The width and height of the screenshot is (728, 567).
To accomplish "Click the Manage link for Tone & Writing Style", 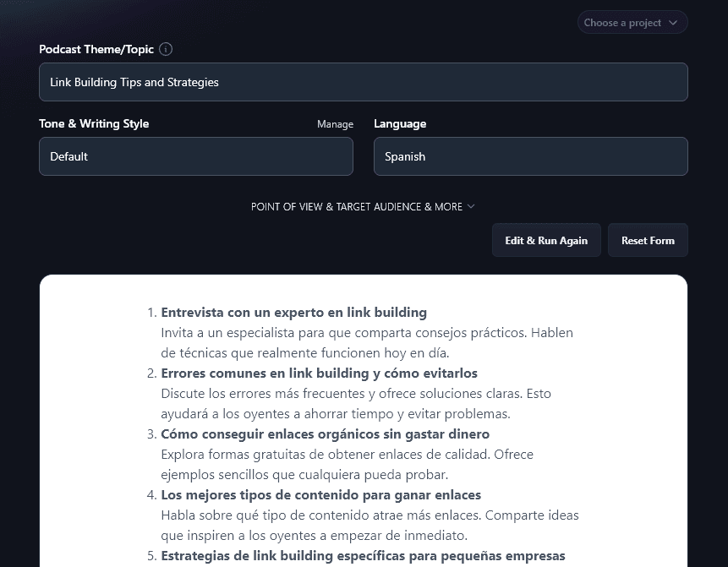I will point(335,123).
